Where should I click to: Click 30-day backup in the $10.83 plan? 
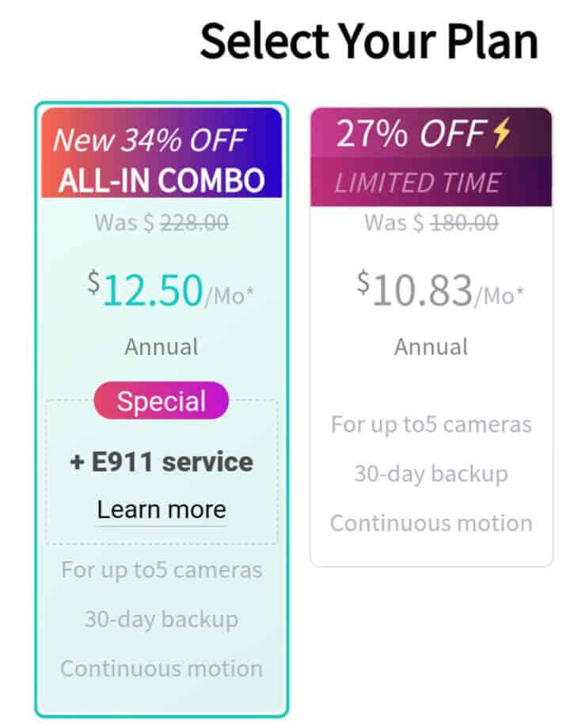pos(431,474)
